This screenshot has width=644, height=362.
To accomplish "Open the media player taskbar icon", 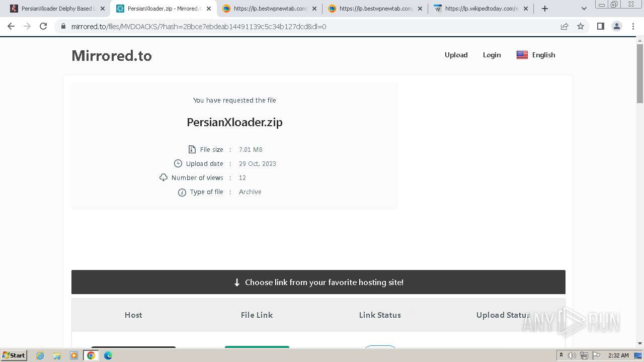I will pos(74,355).
